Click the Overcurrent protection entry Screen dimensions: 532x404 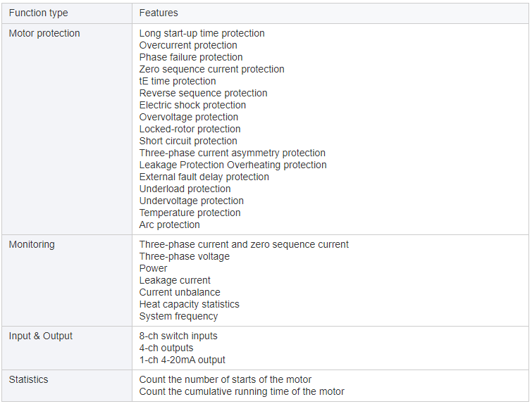pyautogui.click(x=188, y=45)
